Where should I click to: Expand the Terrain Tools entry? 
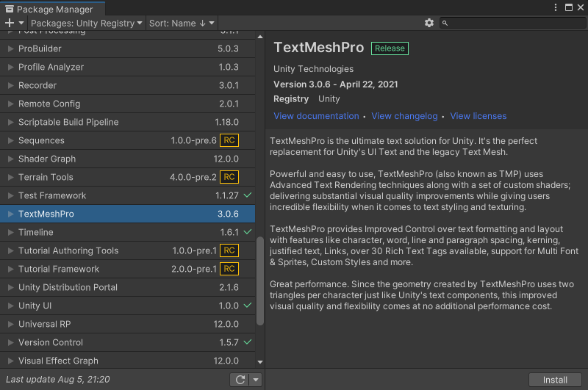point(10,177)
